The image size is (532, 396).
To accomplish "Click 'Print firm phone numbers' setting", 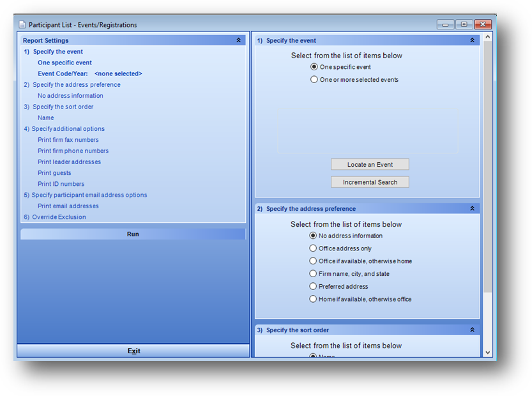I will (73, 151).
